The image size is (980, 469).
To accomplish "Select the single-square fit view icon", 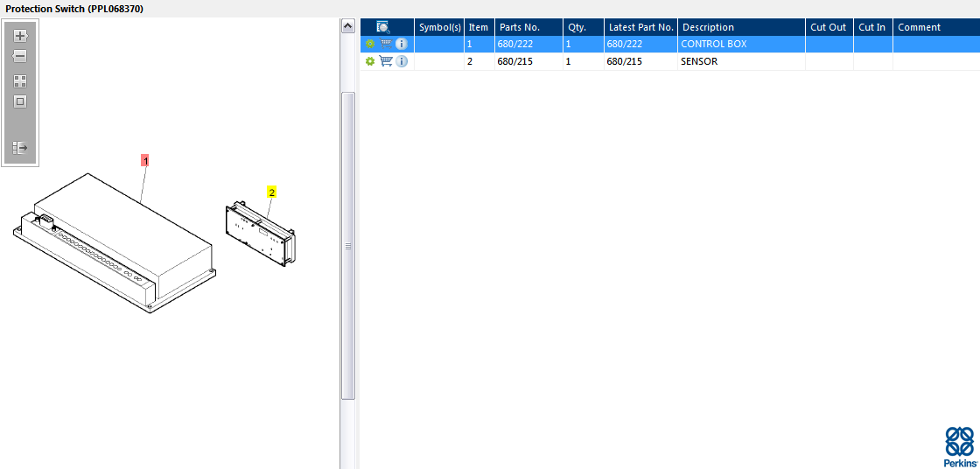I will point(20,101).
